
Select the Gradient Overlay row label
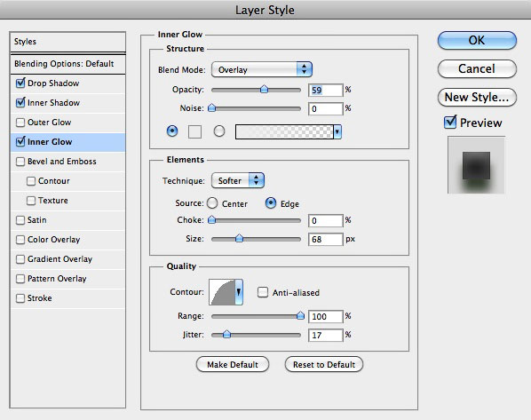[x=60, y=259]
